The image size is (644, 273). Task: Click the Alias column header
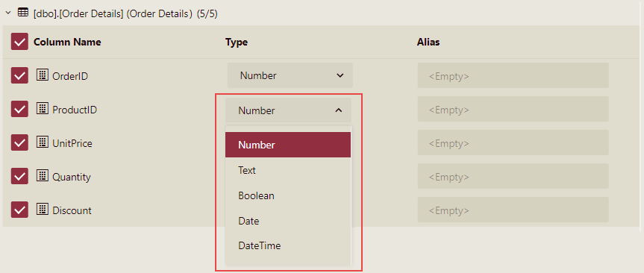tap(428, 42)
